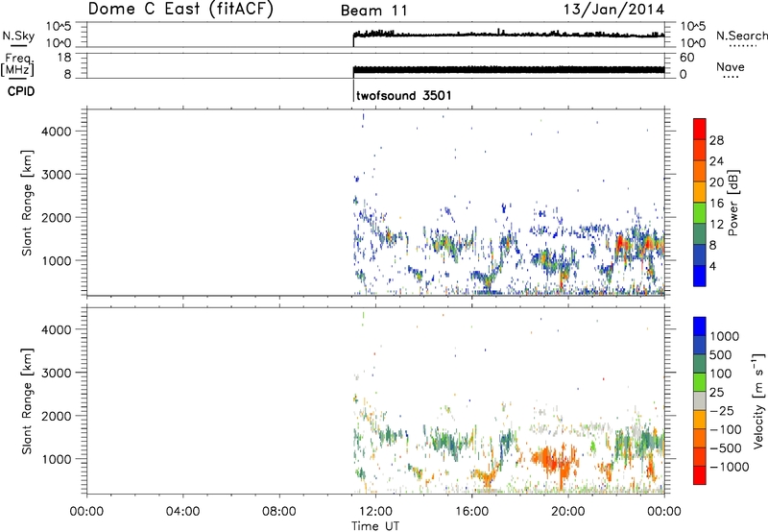Image resolution: width=768 pixels, height=532 pixels.
Task: Click the '20:00' time axis tick label
Action: pos(568,512)
